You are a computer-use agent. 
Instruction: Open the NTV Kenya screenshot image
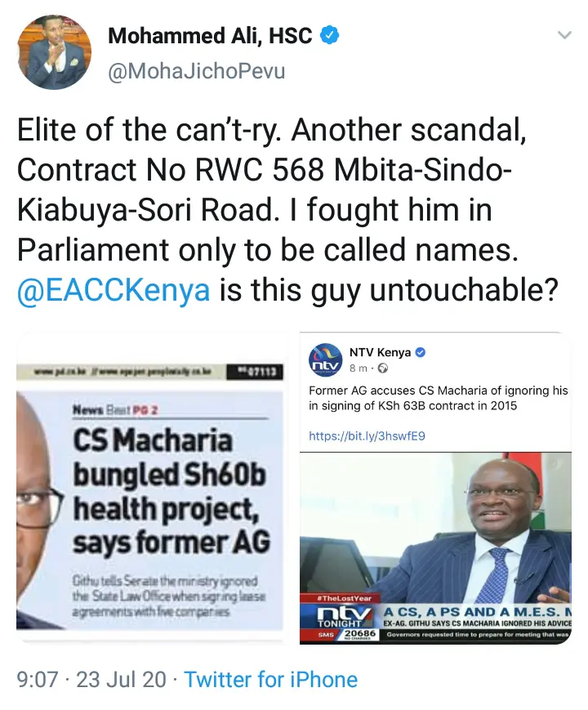(435, 487)
